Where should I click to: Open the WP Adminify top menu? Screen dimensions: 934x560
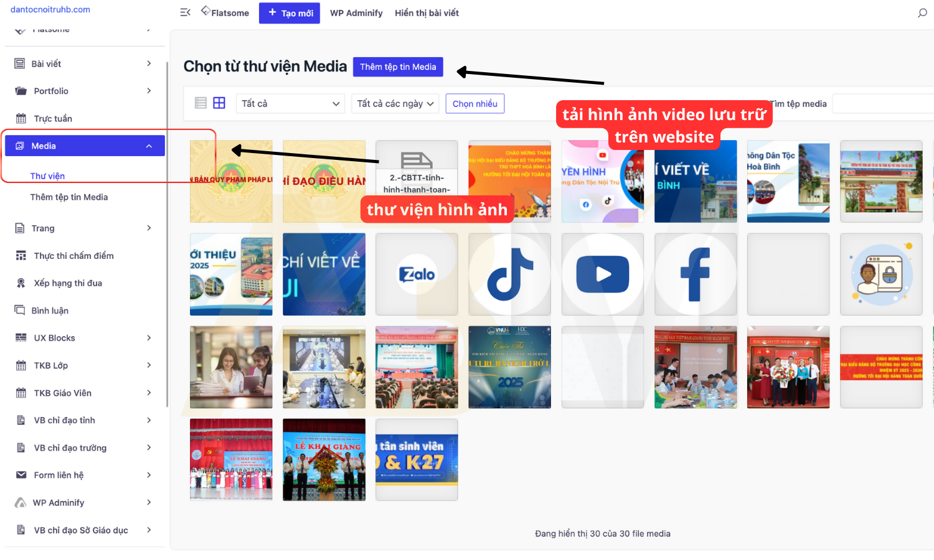(x=356, y=13)
